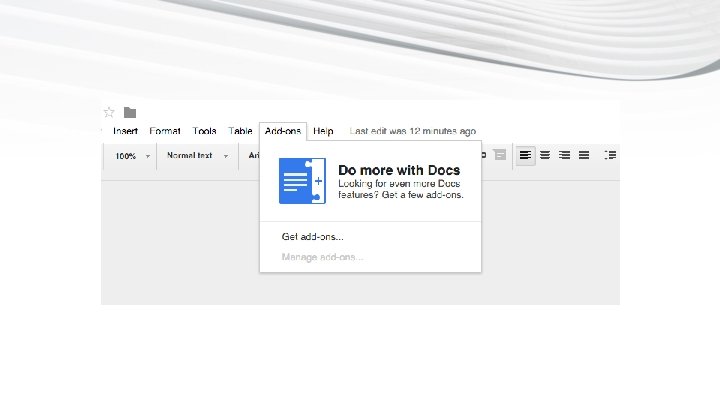Image resolution: width=720 pixels, height=405 pixels.
Task: Select right align in the toolbar
Action: pyautogui.click(x=564, y=155)
